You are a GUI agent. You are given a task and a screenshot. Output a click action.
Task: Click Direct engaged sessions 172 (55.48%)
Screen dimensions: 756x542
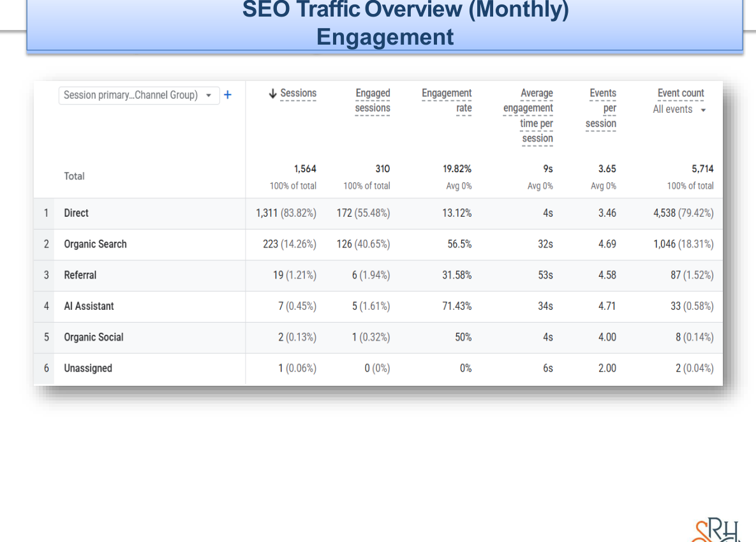click(x=363, y=213)
